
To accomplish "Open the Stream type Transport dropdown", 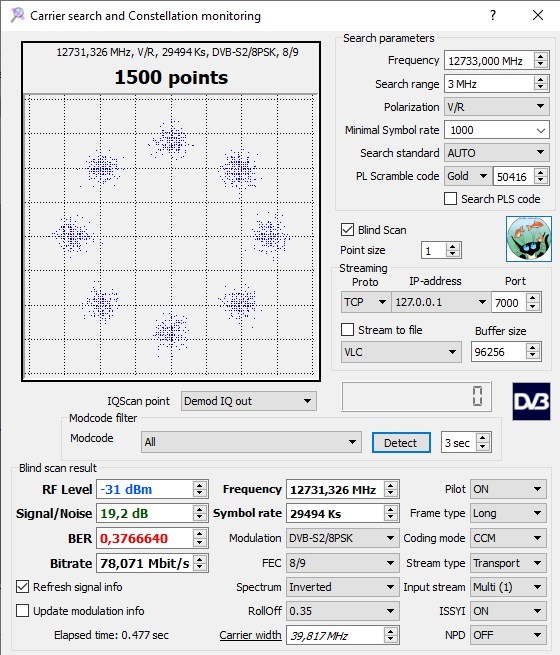I will pyautogui.click(x=508, y=563).
